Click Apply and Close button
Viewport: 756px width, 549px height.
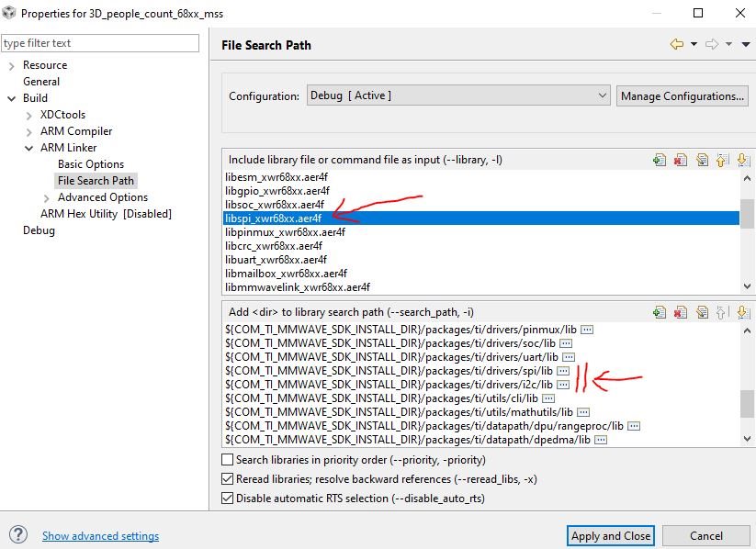610,535
